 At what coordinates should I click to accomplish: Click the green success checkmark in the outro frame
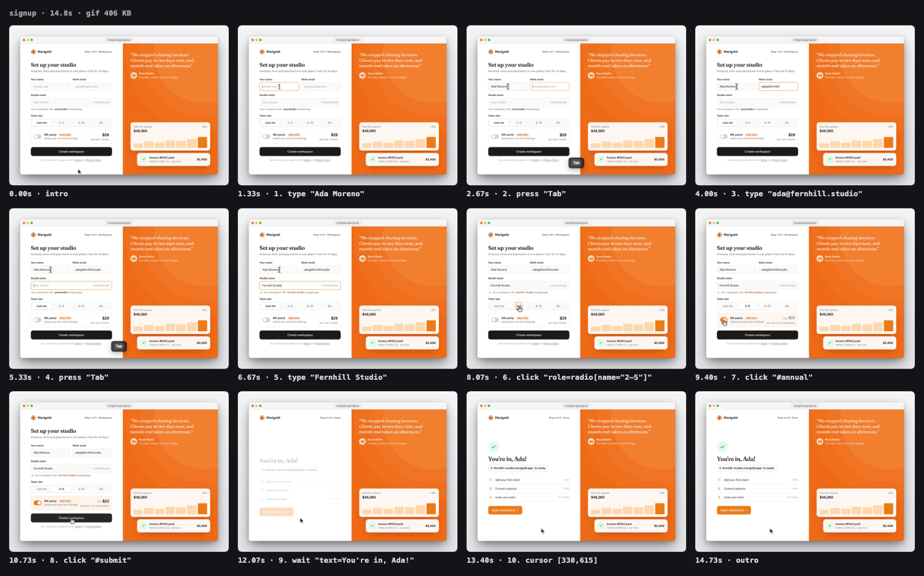[x=722, y=447]
